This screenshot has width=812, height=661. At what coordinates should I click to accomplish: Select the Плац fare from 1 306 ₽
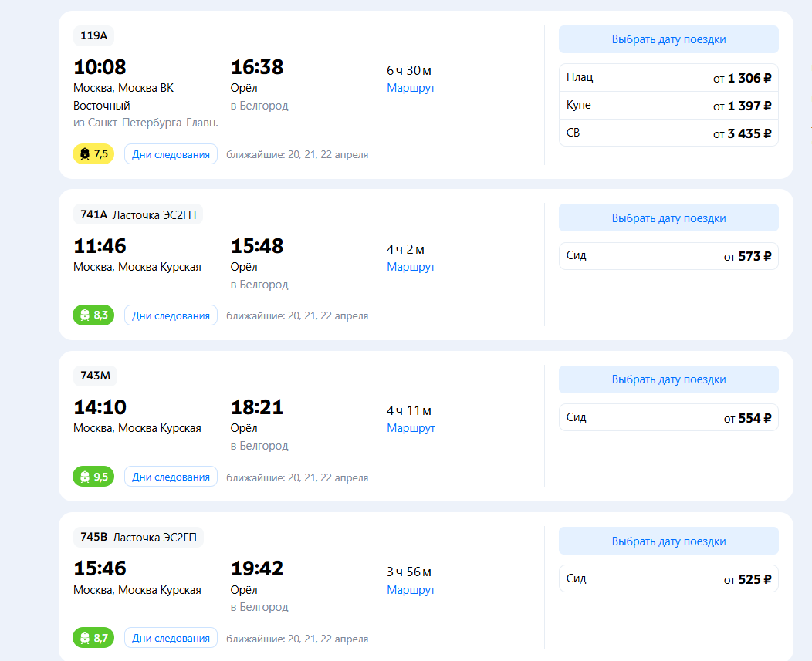668,78
